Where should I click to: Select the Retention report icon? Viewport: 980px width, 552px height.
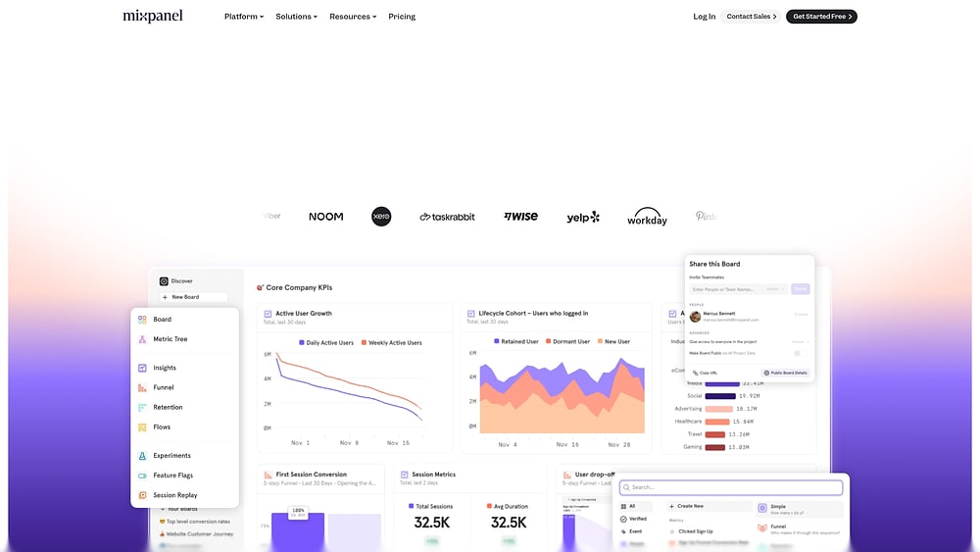click(142, 408)
